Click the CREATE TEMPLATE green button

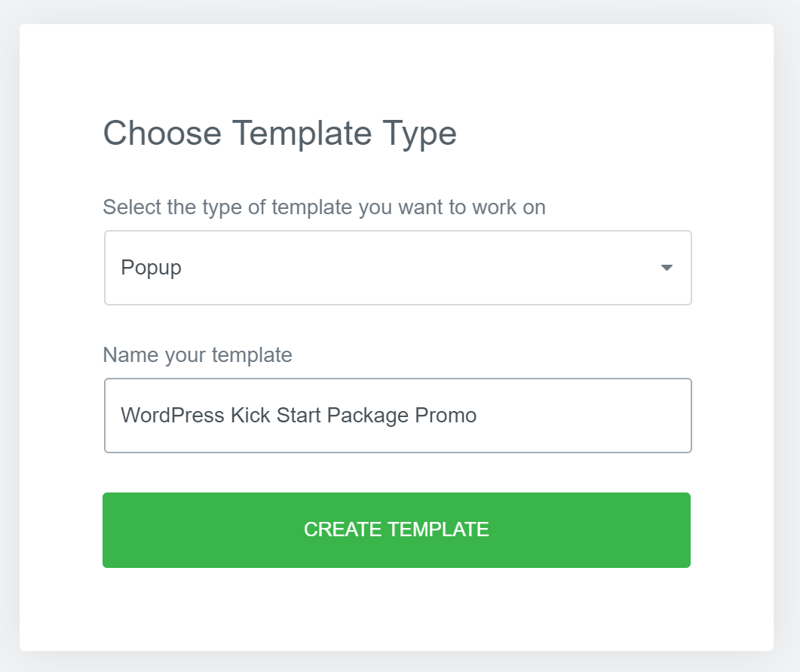point(397,530)
